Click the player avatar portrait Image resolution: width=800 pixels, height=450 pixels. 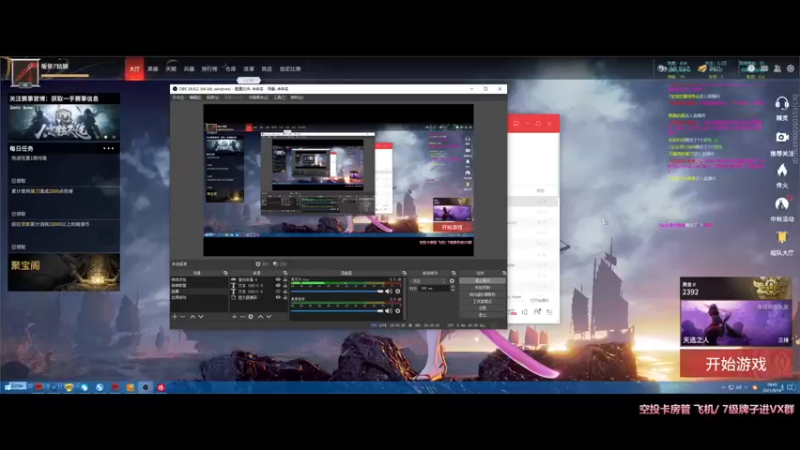tap(25, 73)
